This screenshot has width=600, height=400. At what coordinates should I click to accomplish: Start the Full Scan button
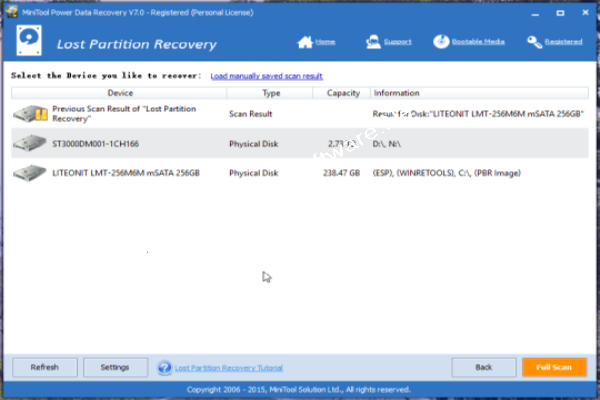tap(554, 367)
